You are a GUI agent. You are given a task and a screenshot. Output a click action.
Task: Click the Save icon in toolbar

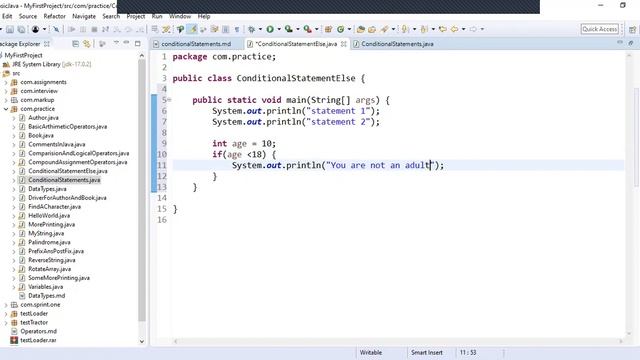[x=10, y=29]
